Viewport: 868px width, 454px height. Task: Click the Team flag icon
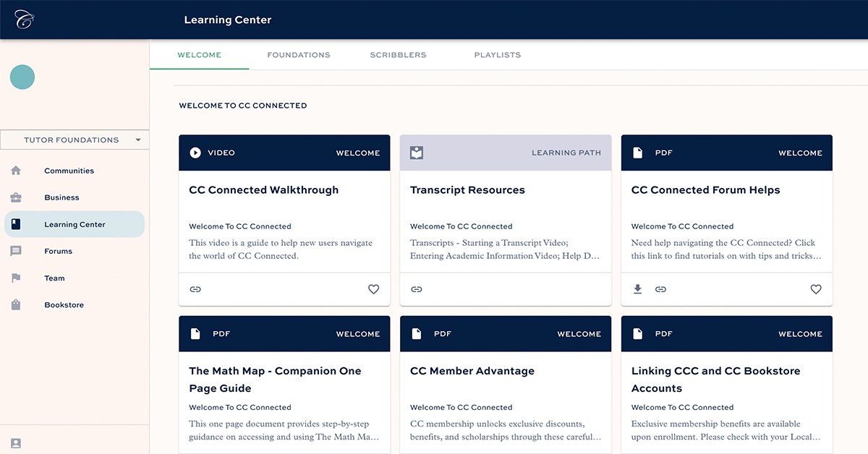16,278
